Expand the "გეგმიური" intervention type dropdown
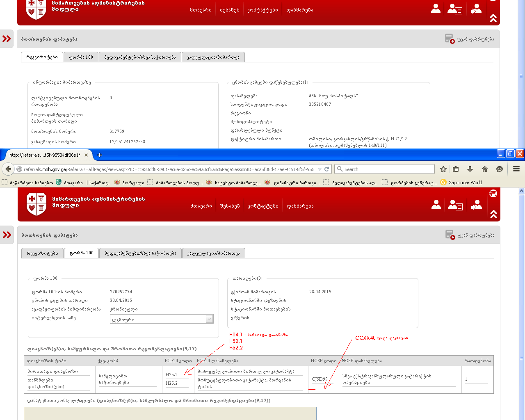 click(x=209, y=319)
